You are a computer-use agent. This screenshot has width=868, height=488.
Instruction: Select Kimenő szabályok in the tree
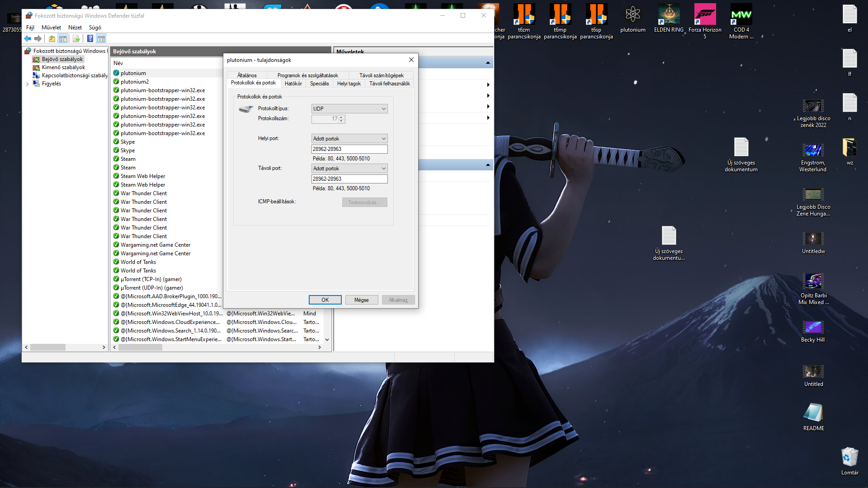[63, 68]
